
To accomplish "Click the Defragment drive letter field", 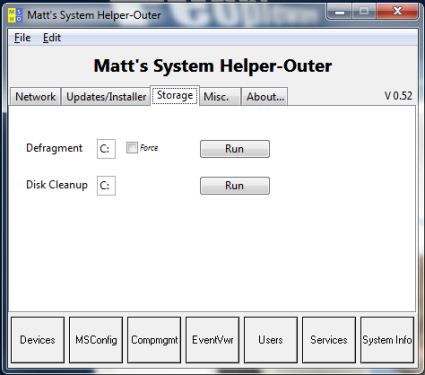I will click(106, 149).
